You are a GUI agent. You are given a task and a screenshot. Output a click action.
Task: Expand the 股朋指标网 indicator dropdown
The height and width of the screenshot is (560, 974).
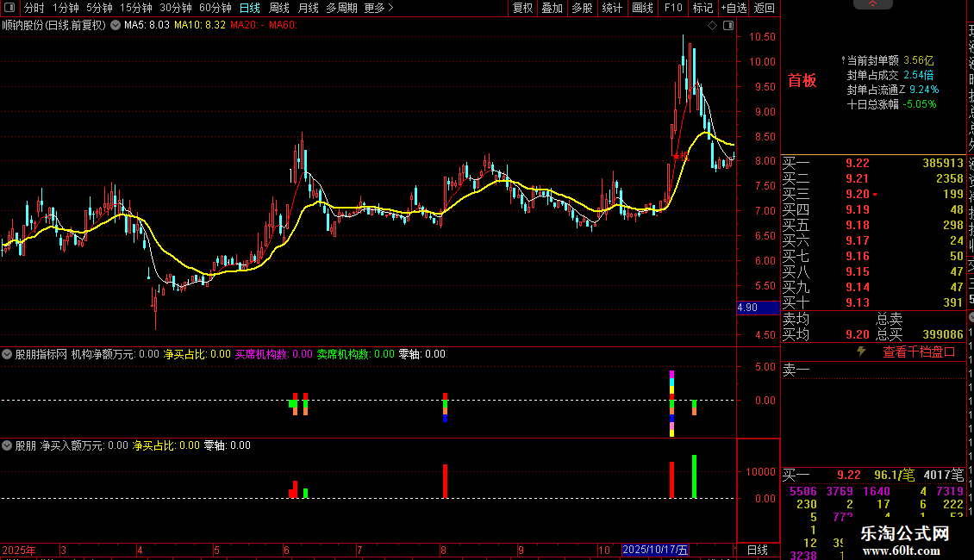coord(7,354)
